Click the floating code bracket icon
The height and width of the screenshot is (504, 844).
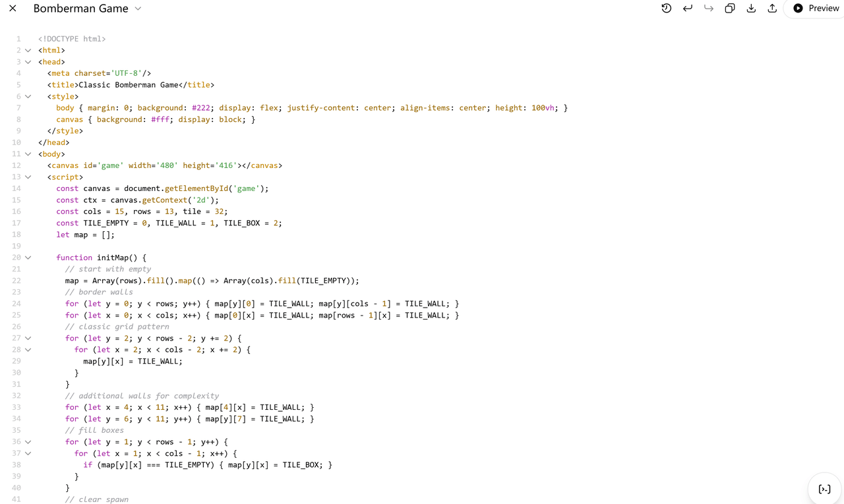[x=824, y=489]
